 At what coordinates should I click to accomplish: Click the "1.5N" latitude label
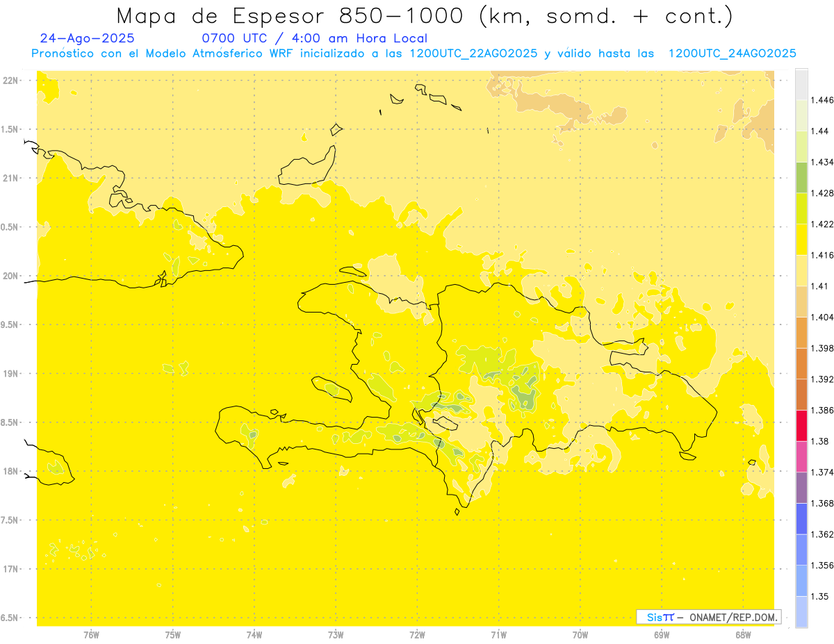(x=10, y=129)
